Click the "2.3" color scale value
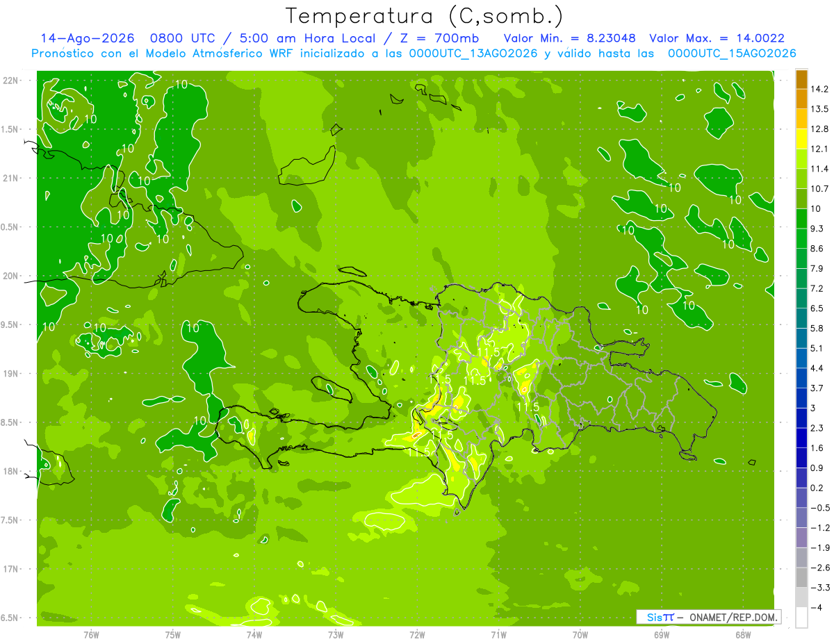This screenshot has width=834, height=644. [817, 428]
